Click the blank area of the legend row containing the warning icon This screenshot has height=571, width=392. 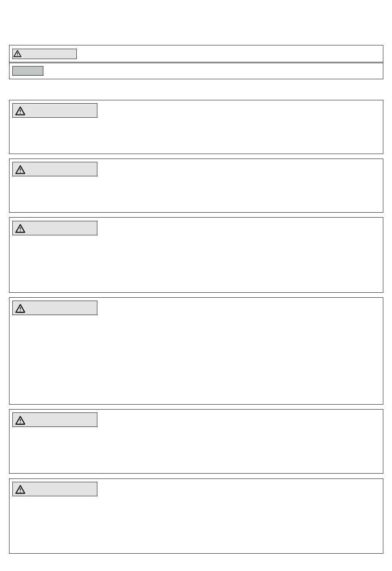coord(229,54)
